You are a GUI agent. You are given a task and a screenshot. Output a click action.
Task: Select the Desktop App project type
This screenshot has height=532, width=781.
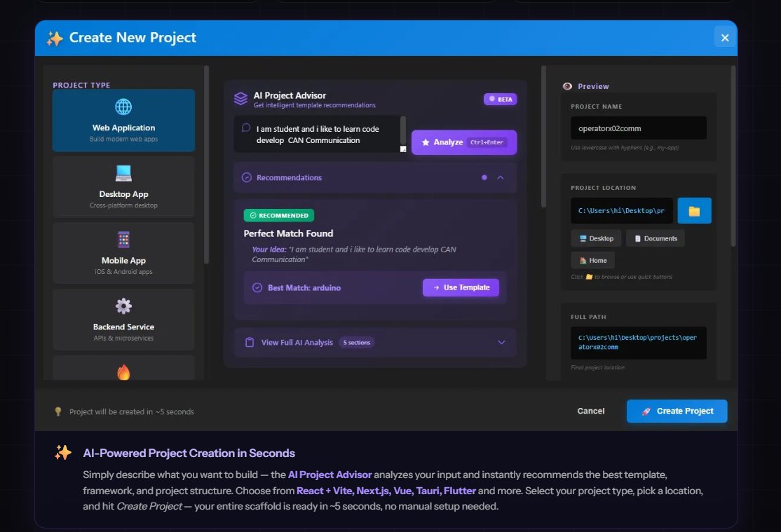[x=123, y=186]
